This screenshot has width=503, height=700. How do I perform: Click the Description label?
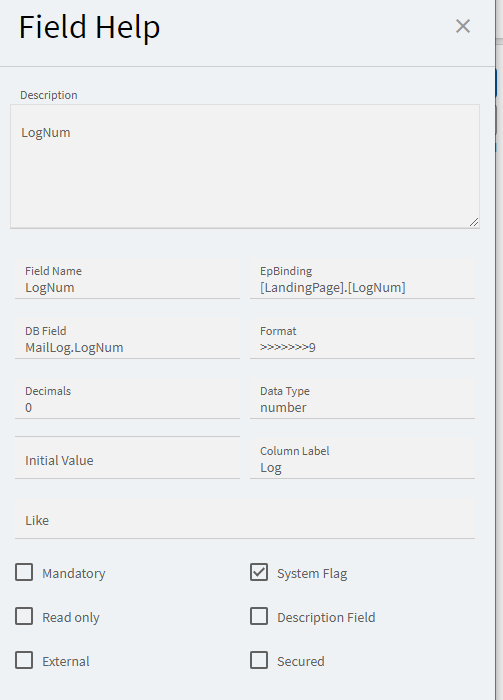pos(49,95)
